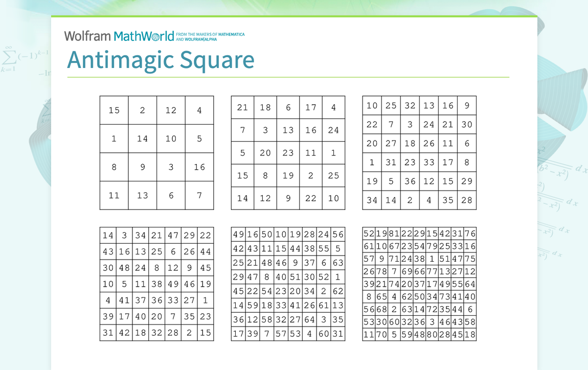
Task: Click cell containing 14 in the 7x7 square
Action: pyautogui.click(x=108, y=235)
